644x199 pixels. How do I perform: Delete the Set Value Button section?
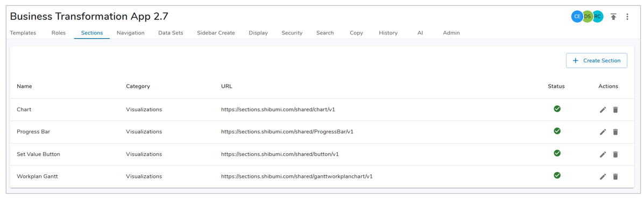(x=615, y=154)
